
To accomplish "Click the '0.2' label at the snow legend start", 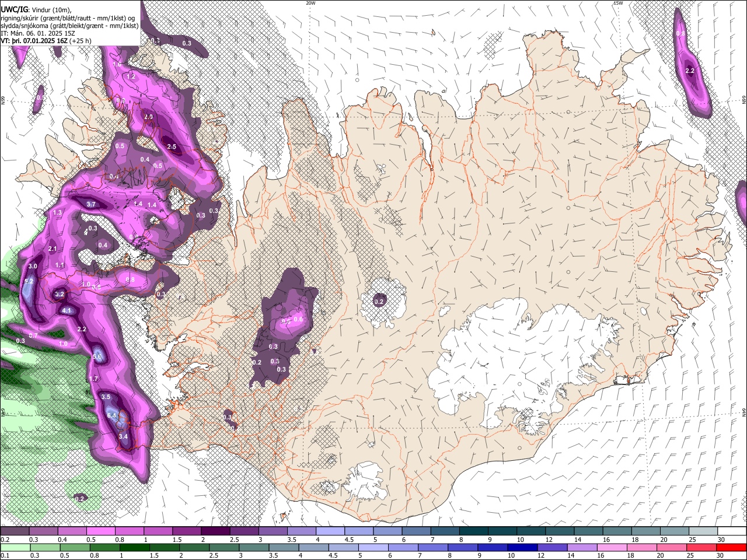I will point(5,540).
